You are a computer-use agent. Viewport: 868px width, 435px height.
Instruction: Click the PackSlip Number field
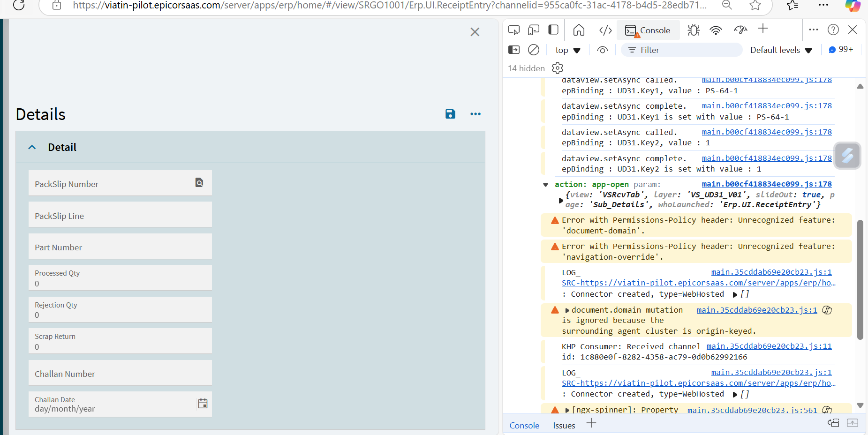[x=120, y=183]
